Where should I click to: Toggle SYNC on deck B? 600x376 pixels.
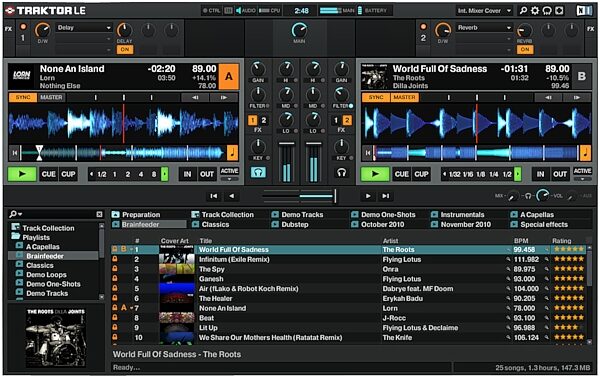[376, 98]
